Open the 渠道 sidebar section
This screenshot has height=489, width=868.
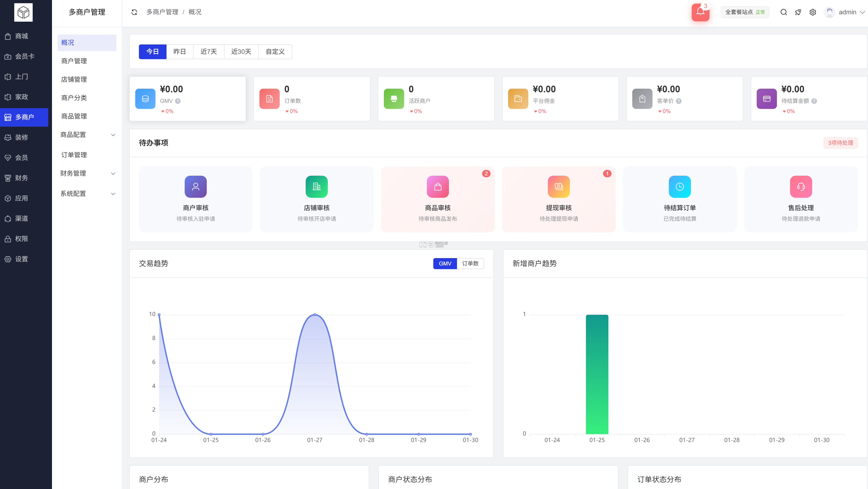coord(24,218)
